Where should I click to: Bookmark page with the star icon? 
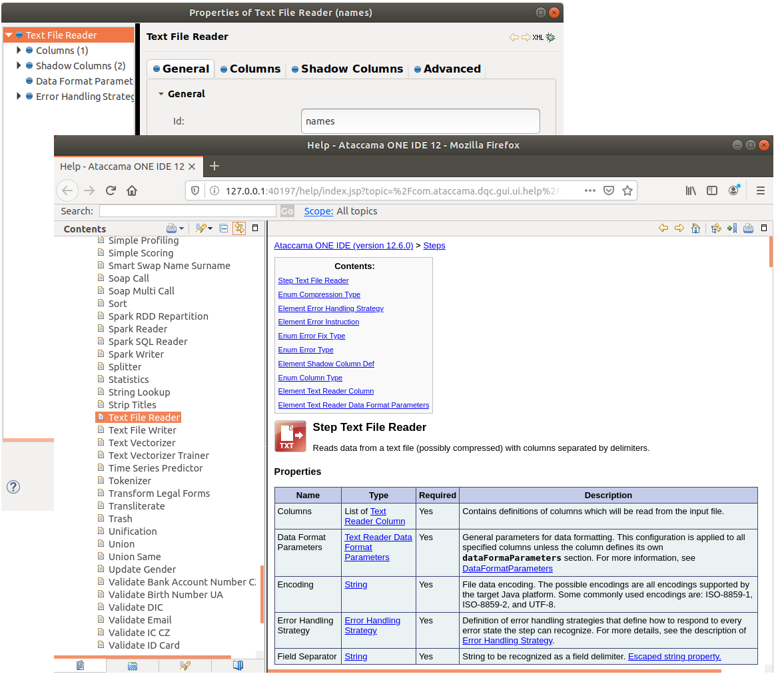[x=627, y=190]
